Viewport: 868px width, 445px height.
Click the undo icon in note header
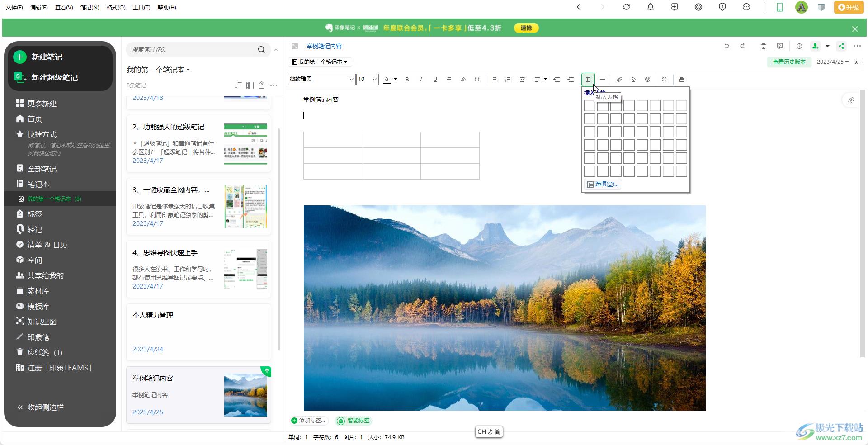[x=726, y=46]
